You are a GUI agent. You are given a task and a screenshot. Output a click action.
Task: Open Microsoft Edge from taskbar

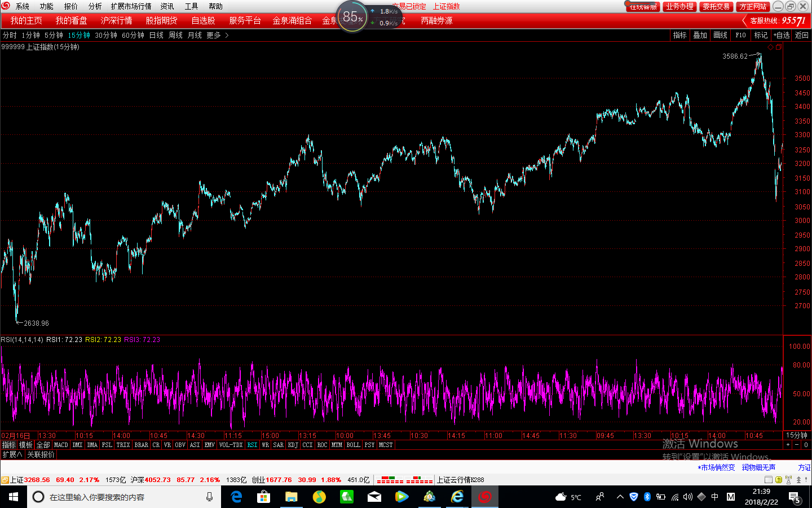[x=237, y=497]
